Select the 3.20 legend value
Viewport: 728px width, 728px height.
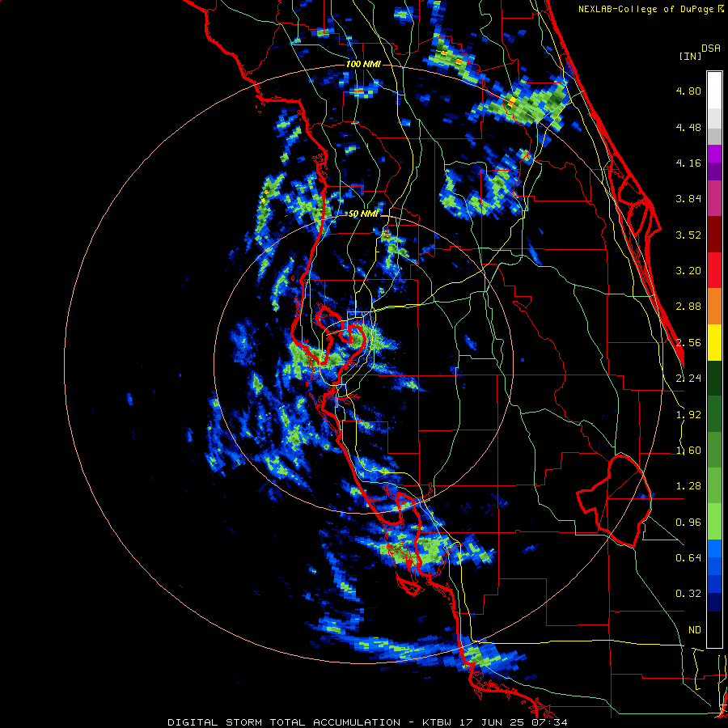tap(688, 271)
